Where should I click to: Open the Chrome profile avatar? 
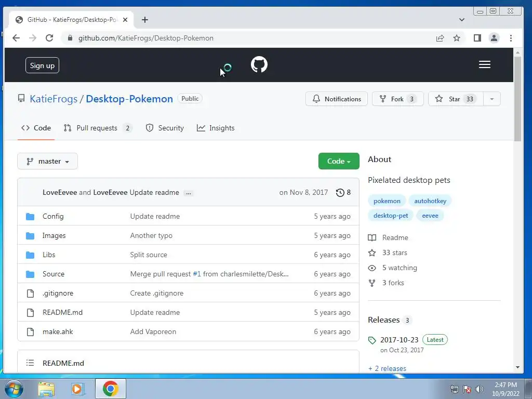494,38
